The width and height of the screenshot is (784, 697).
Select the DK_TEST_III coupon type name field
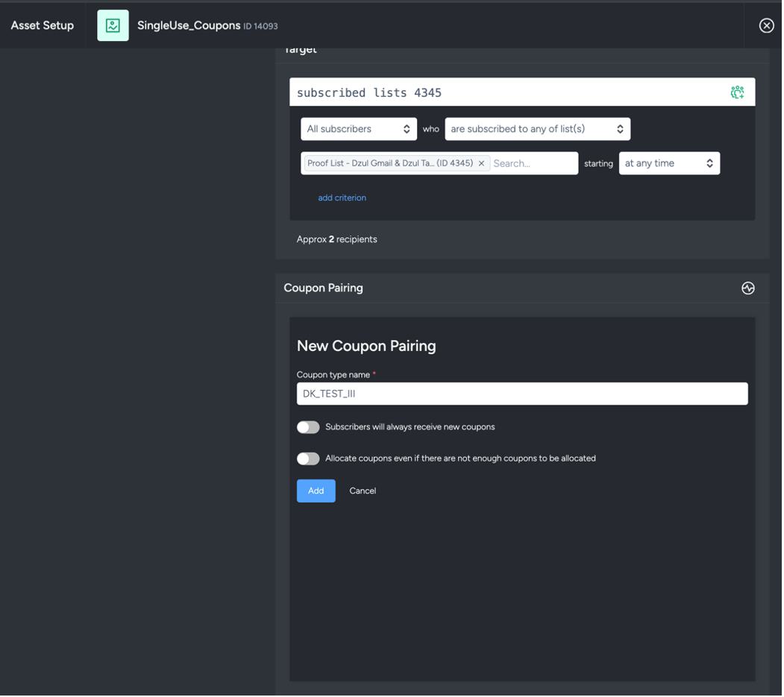pos(522,393)
